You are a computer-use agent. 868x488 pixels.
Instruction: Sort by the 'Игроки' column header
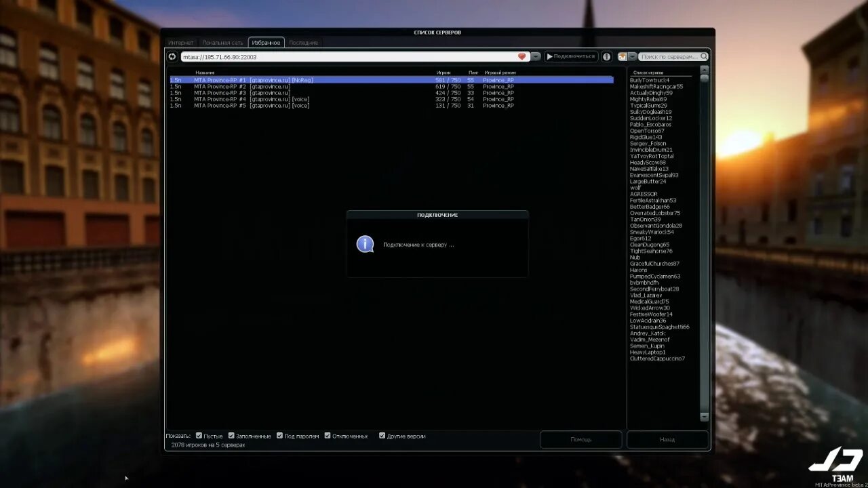coord(443,73)
